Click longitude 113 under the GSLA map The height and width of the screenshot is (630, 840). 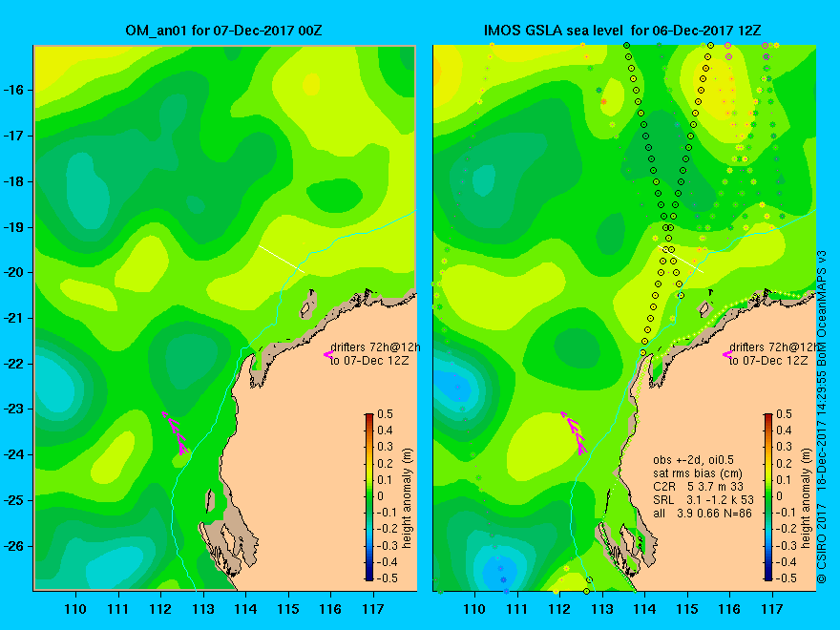(x=602, y=609)
